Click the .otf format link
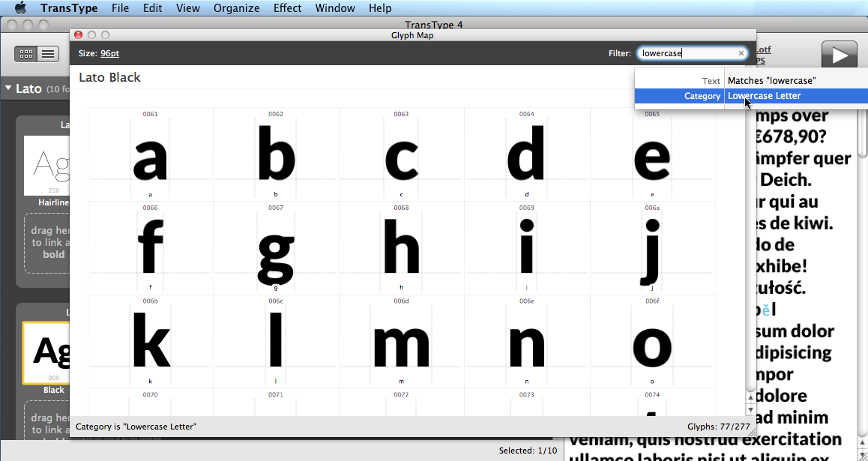The width and height of the screenshot is (868, 461). coord(763,49)
